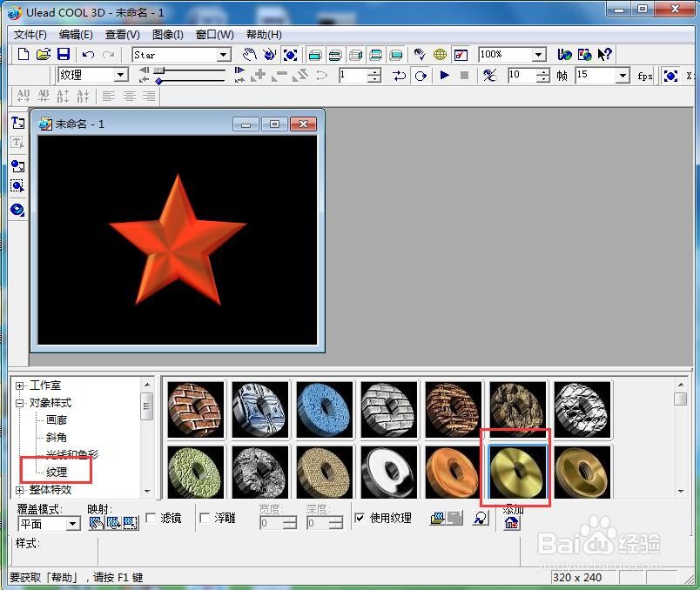This screenshot has width=700, height=590.
Task: Uncheck the 使用纹理 checkbox
Action: click(360, 518)
